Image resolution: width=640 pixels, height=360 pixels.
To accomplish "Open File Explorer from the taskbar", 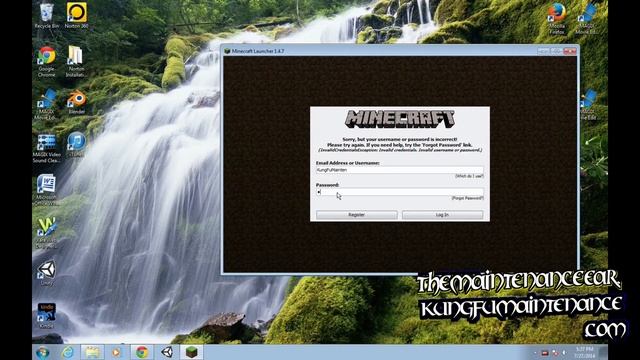I will pos(92,352).
